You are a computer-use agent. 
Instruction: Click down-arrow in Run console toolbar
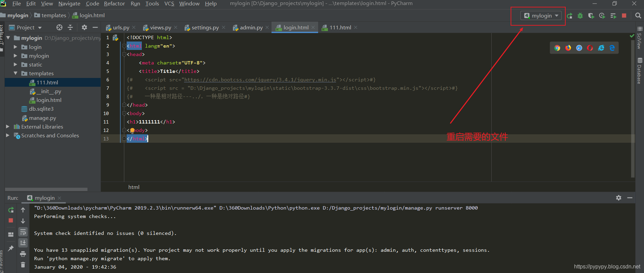pyautogui.click(x=23, y=221)
